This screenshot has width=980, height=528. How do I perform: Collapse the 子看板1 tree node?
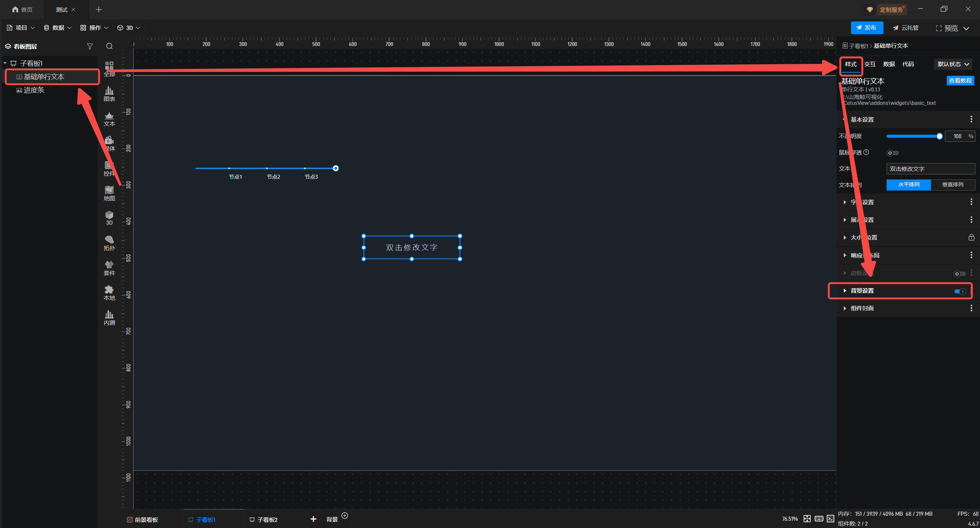click(x=5, y=63)
